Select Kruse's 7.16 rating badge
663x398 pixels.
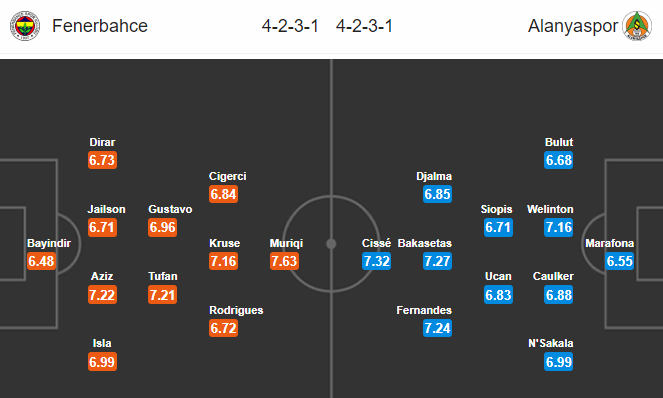point(223,261)
